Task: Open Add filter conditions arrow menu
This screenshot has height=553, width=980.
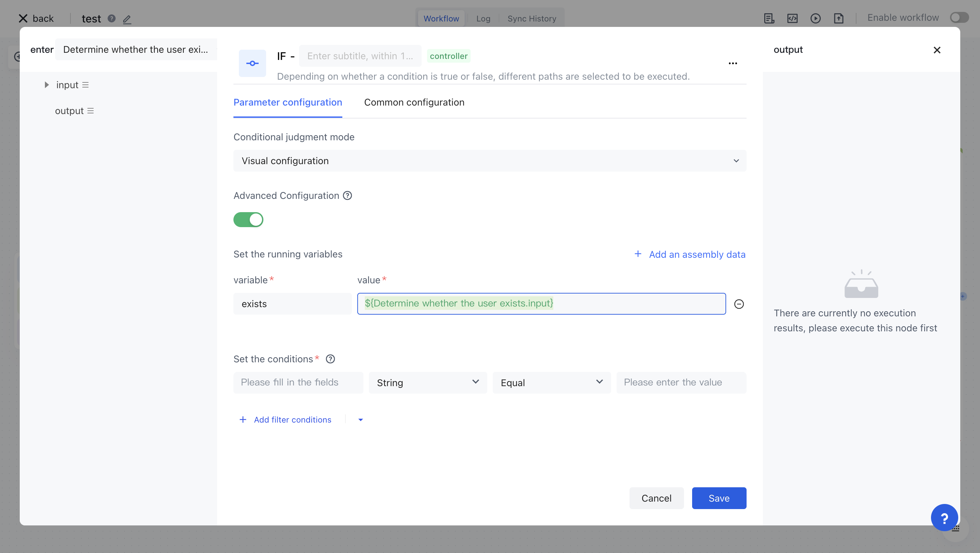Action: [361, 420]
